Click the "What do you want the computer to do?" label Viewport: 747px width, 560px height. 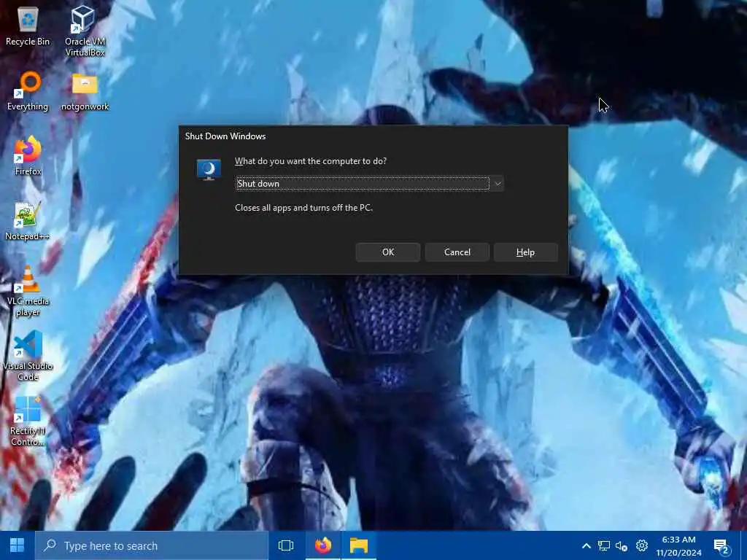311,161
